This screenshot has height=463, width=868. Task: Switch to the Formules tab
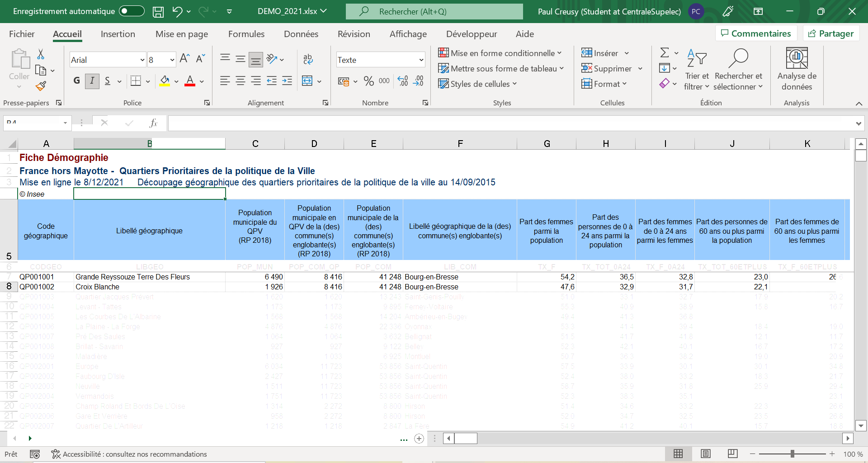pos(246,34)
